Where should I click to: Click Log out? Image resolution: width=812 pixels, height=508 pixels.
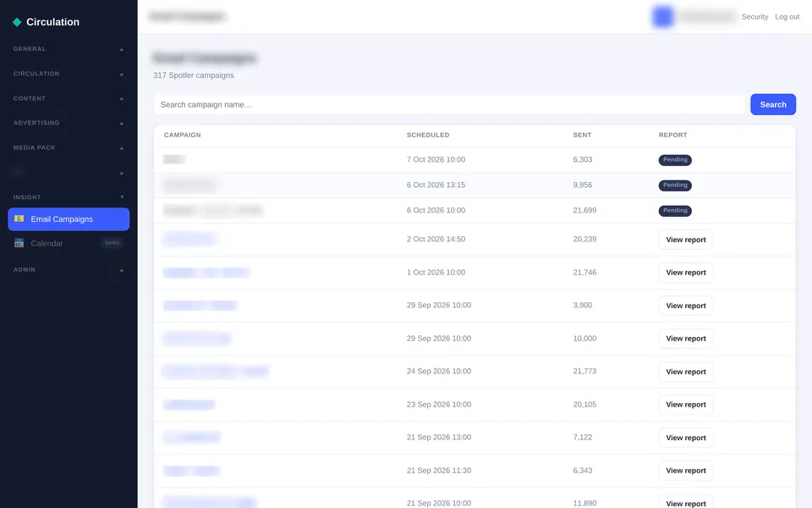[x=787, y=17]
